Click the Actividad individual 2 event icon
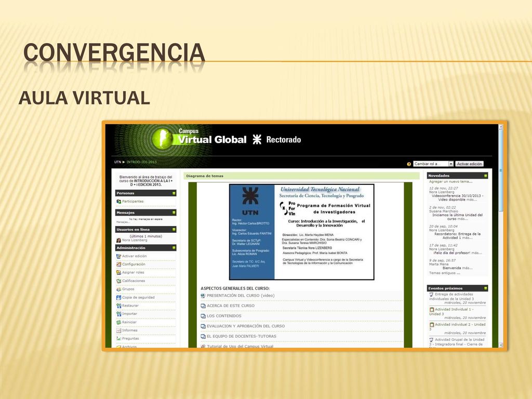The width and height of the screenshot is (532, 399). click(432, 325)
